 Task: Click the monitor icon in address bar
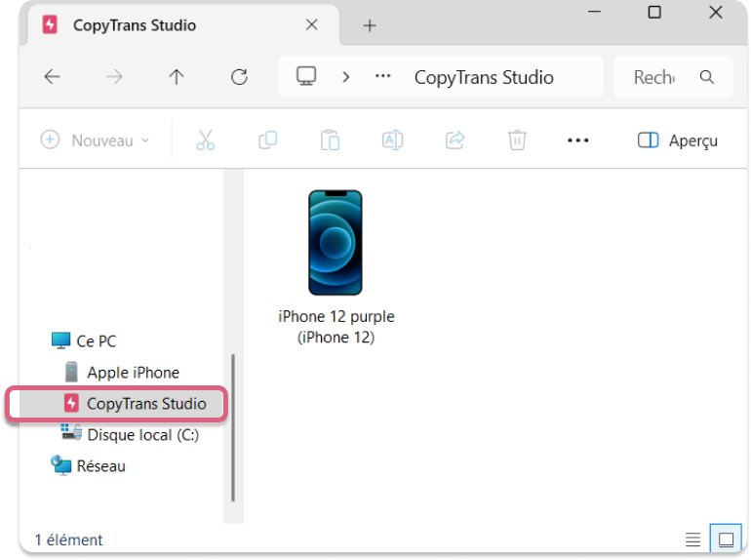coord(306,76)
